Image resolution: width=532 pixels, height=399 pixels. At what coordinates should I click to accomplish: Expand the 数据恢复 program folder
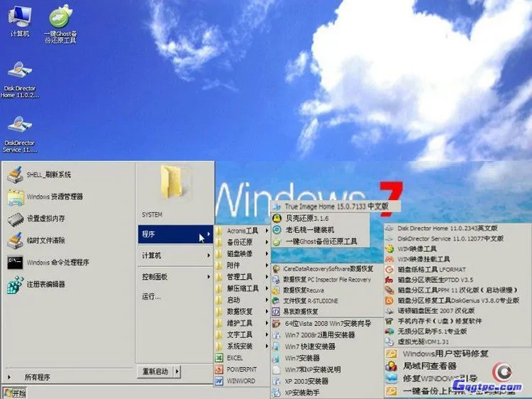(242, 312)
